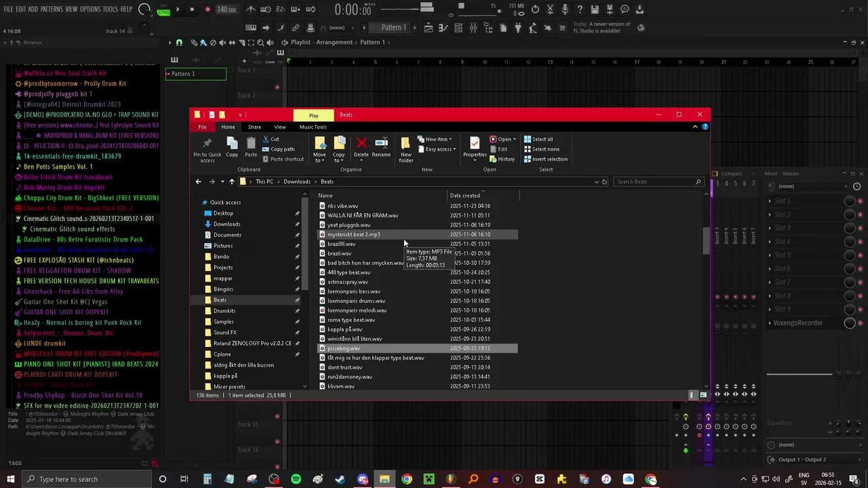This screenshot has width=868, height=488.
Task: Refresh the Beats folder address bar
Action: pos(604,182)
